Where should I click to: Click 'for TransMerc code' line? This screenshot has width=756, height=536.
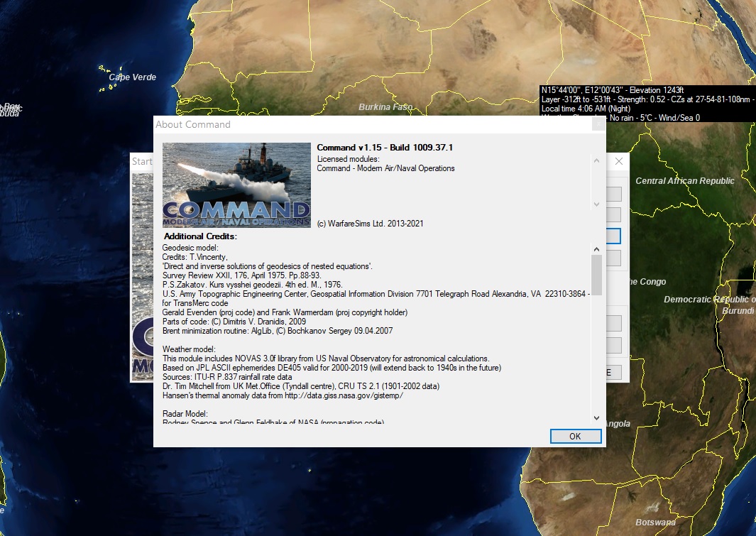tap(195, 303)
